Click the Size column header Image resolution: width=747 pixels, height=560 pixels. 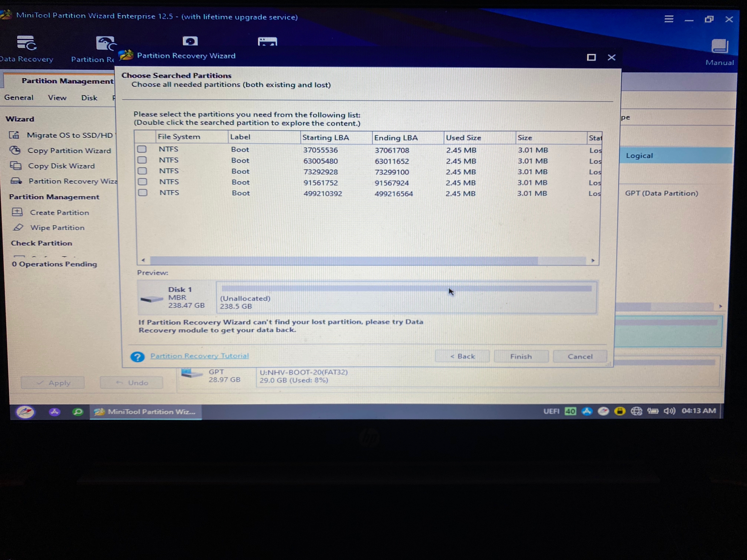(551, 138)
